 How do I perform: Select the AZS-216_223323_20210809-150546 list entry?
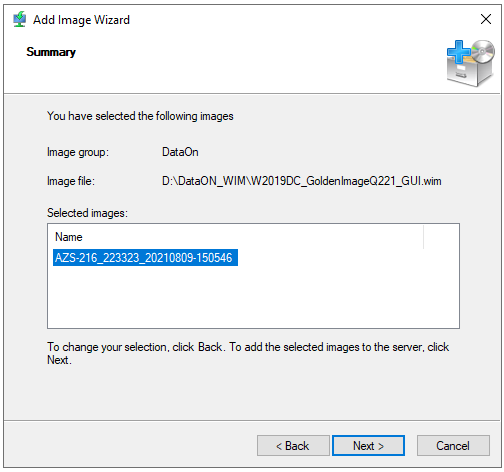click(145, 258)
